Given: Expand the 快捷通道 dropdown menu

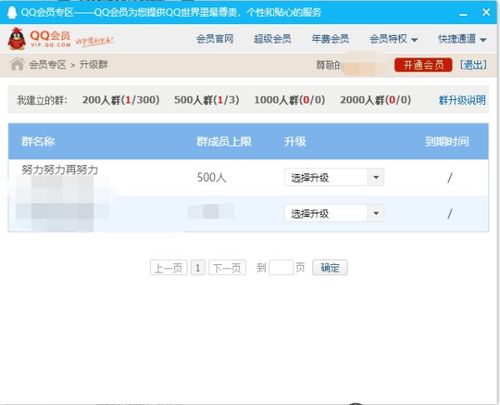Looking at the screenshot, I should coord(462,39).
